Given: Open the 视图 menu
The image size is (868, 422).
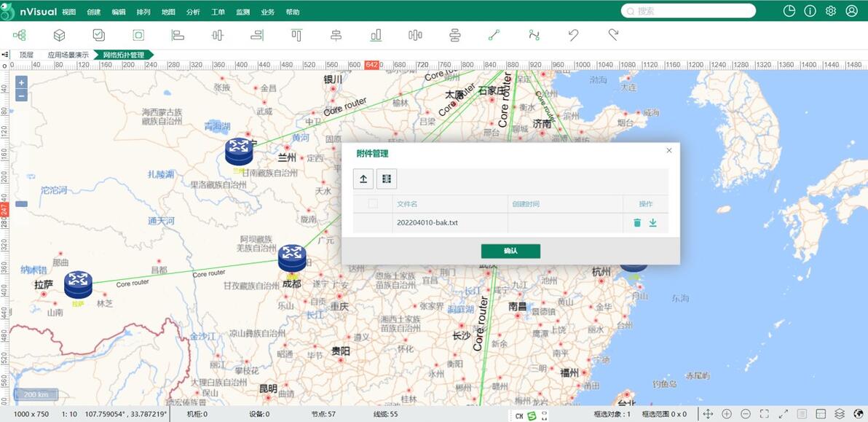Looking at the screenshot, I should pos(69,12).
